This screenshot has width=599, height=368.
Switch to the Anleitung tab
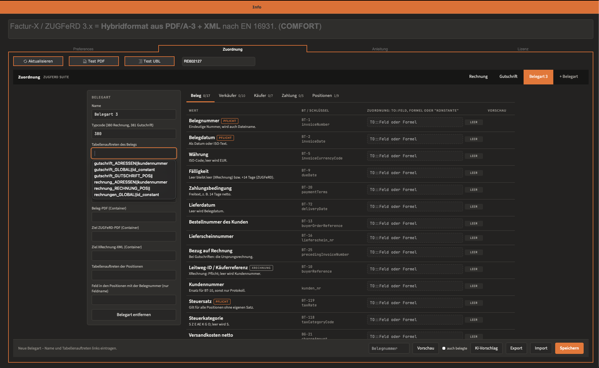[x=380, y=49]
